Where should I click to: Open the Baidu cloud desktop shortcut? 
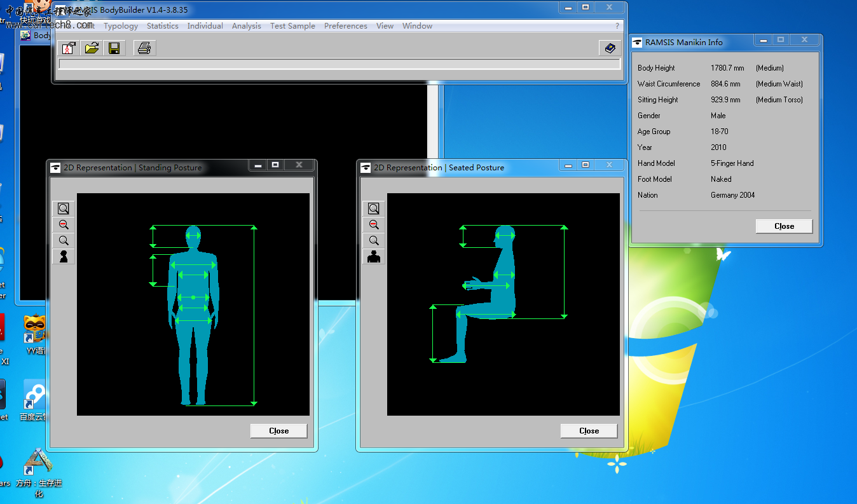click(x=35, y=400)
